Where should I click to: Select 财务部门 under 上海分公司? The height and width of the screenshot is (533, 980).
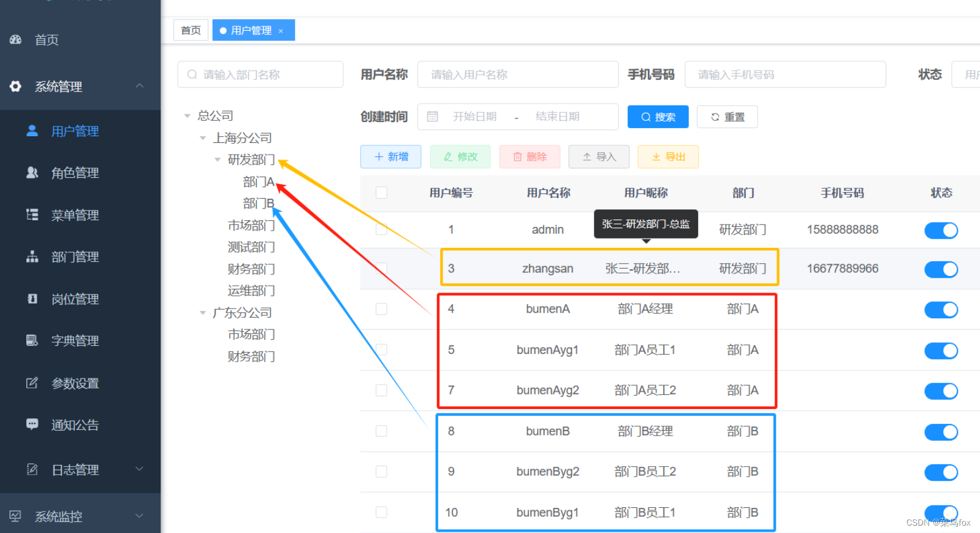coord(251,269)
